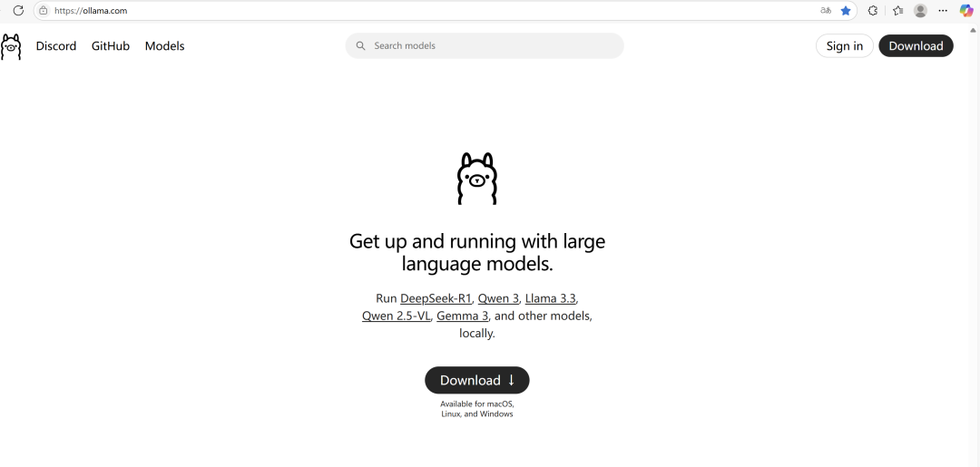Open the browser settings ellipsis menu
Viewport: 980px width, 467px height.
[943, 11]
